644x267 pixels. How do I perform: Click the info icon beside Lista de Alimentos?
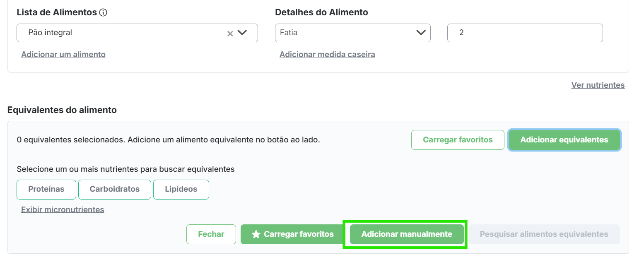[x=104, y=12]
